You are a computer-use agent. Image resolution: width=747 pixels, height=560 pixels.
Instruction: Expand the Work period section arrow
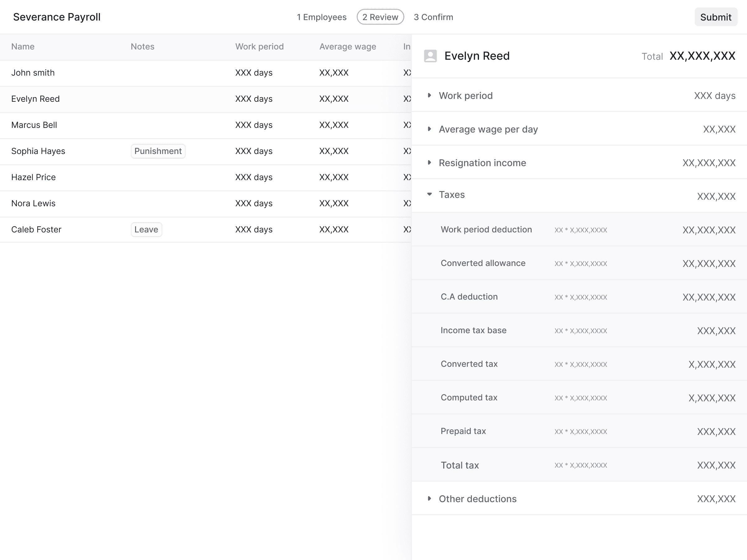tap(429, 95)
